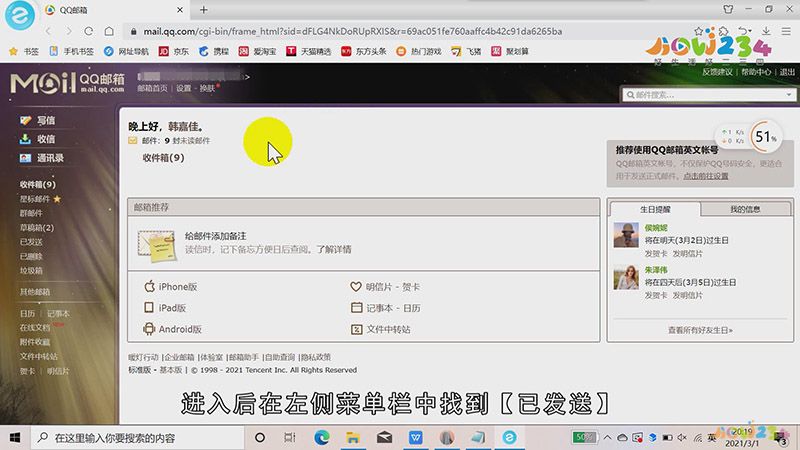The height and width of the screenshot is (450, 800).
Task: Click the Task View taskbar icon
Action: pos(290,437)
